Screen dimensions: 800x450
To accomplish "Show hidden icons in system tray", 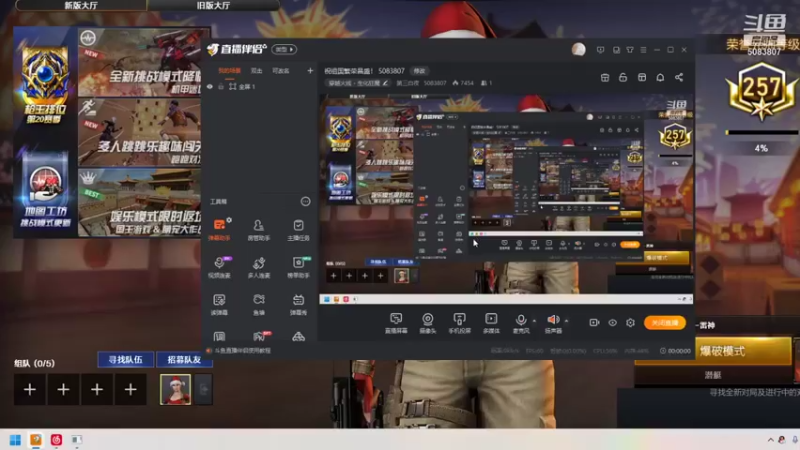I will (x=770, y=440).
